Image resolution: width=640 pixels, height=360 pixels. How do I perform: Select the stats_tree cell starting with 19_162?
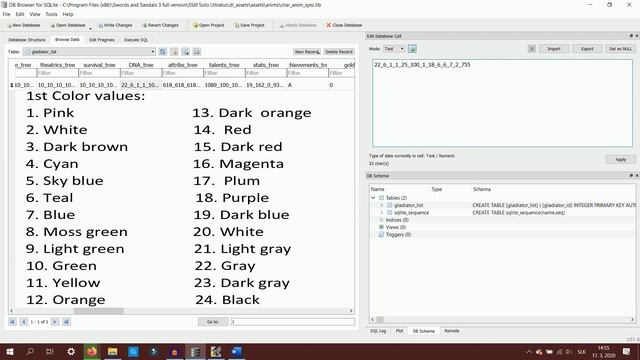266,85
